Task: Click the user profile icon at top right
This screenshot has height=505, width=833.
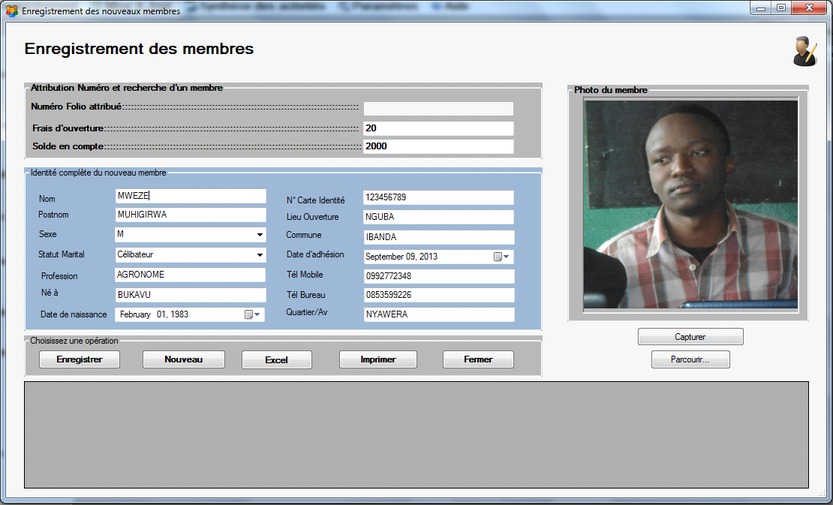Action: [x=804, y=51]
